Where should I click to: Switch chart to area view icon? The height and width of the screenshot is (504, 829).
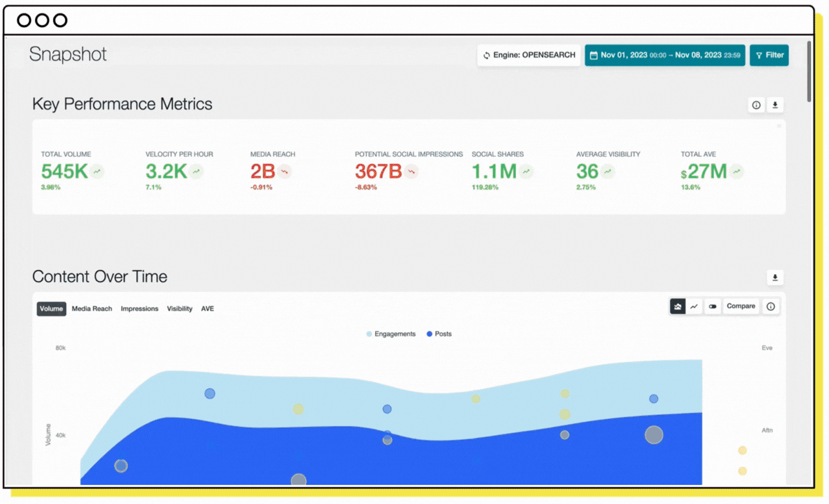(x=677, y=307)
